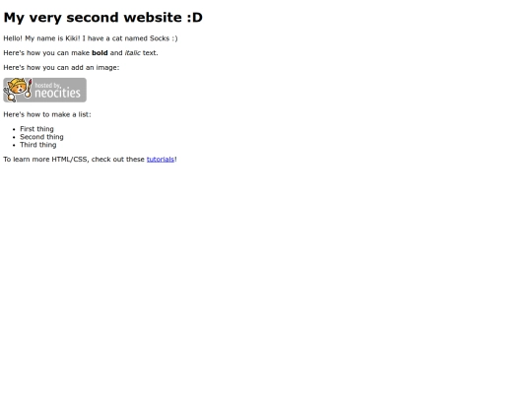Click the 'neocities' text in the badge
Viewport: 532px width, 399px height.
tap(58, 93)
